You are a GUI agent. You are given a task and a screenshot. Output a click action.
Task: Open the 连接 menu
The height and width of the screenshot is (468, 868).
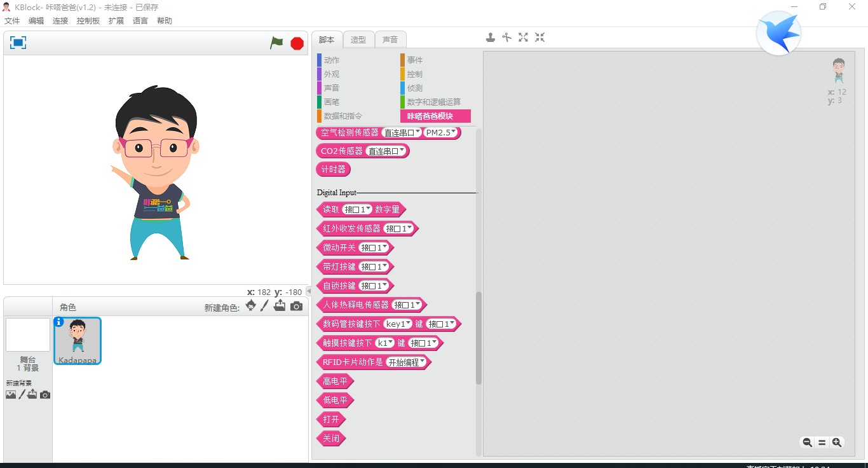point(60,20)
